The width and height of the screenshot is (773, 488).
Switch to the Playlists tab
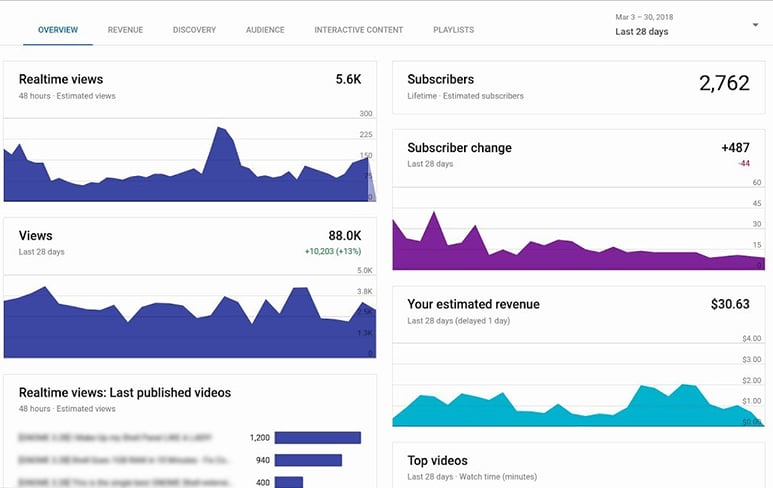point(454,30)
